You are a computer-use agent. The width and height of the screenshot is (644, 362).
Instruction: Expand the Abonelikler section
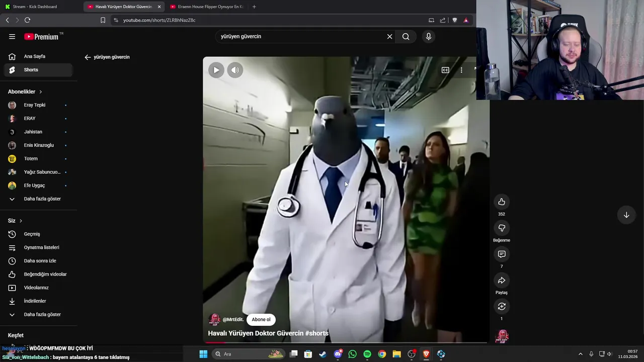[x=25, y=92]
